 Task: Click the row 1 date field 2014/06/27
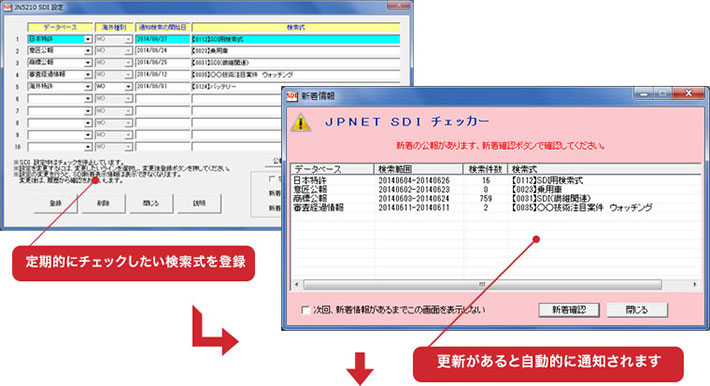pyautogui.click(x=163, y=39)
